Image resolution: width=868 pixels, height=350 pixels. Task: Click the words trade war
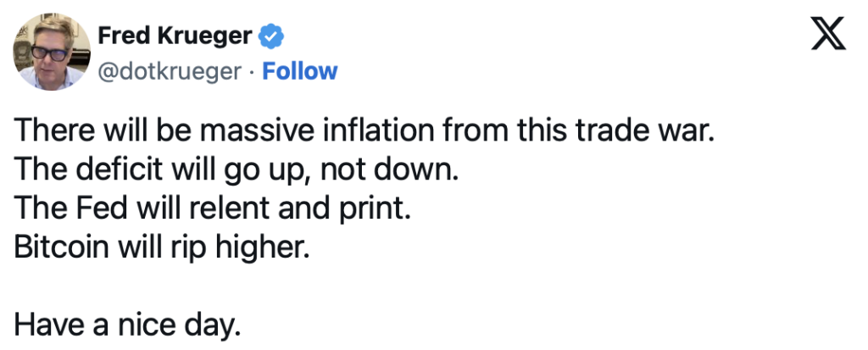645,131
